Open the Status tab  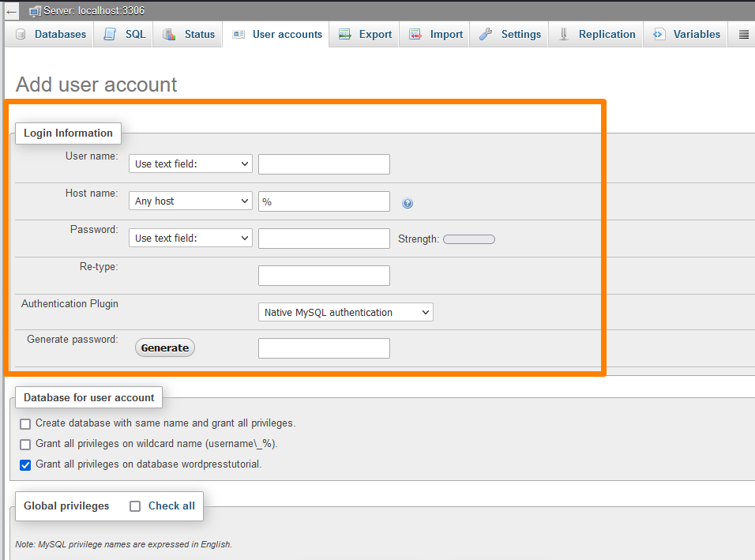(x=188, y=34)
